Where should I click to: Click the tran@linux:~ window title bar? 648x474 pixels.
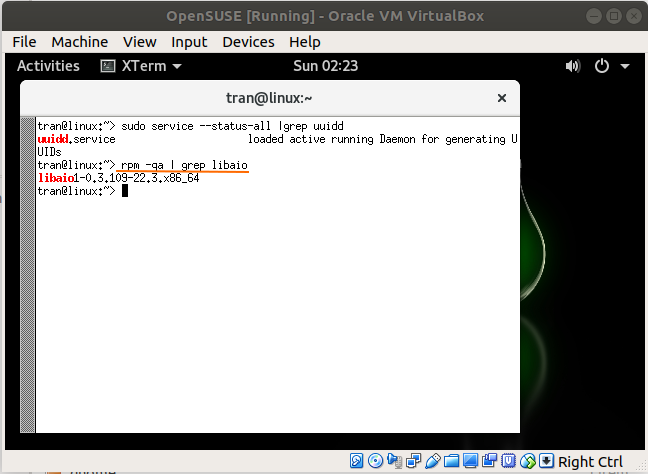click(x=269, y=98)
